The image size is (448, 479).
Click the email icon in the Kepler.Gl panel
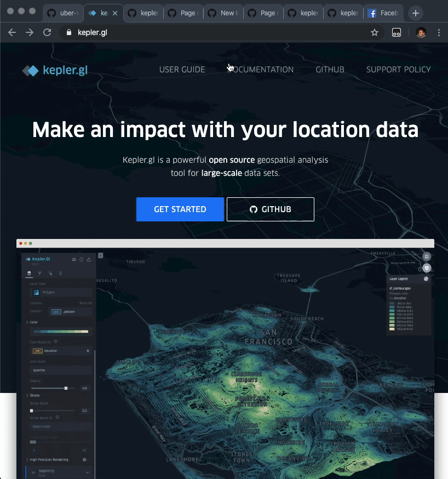point(74,259)
